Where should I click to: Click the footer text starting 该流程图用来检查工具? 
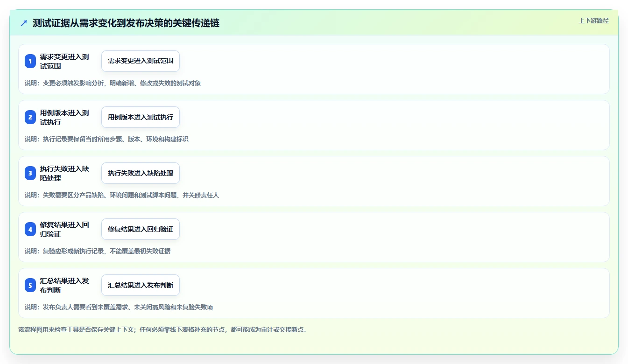click(162, 329)
